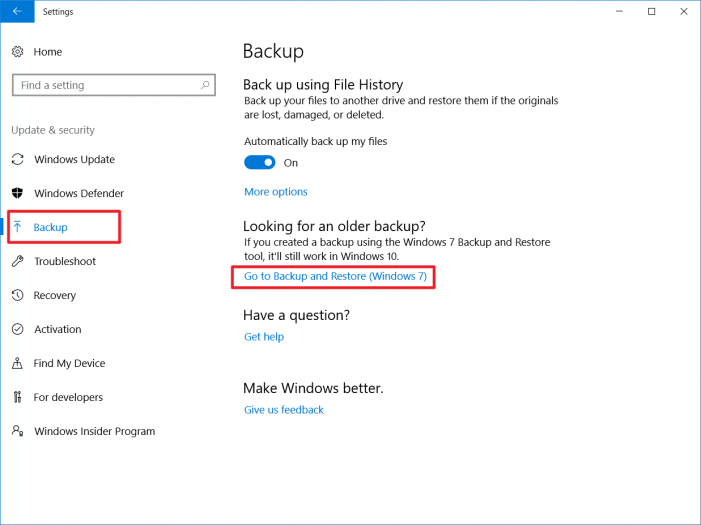This screenshot has width=701, height=525.
Task: Go to Backup and Restore (Windows 7)
Action: [335, 276]
